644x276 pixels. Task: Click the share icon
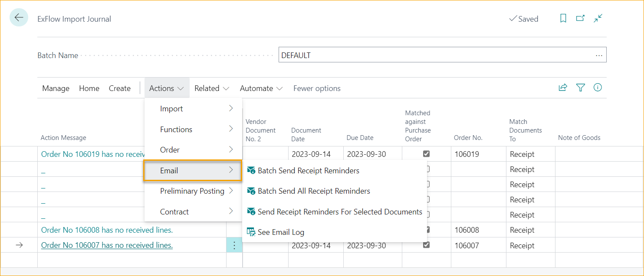coord(563,88)
